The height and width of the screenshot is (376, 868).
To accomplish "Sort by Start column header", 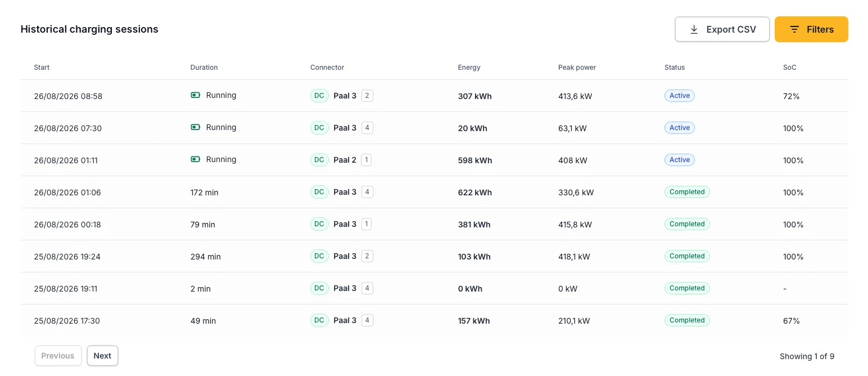I will [x=42, y=68].
